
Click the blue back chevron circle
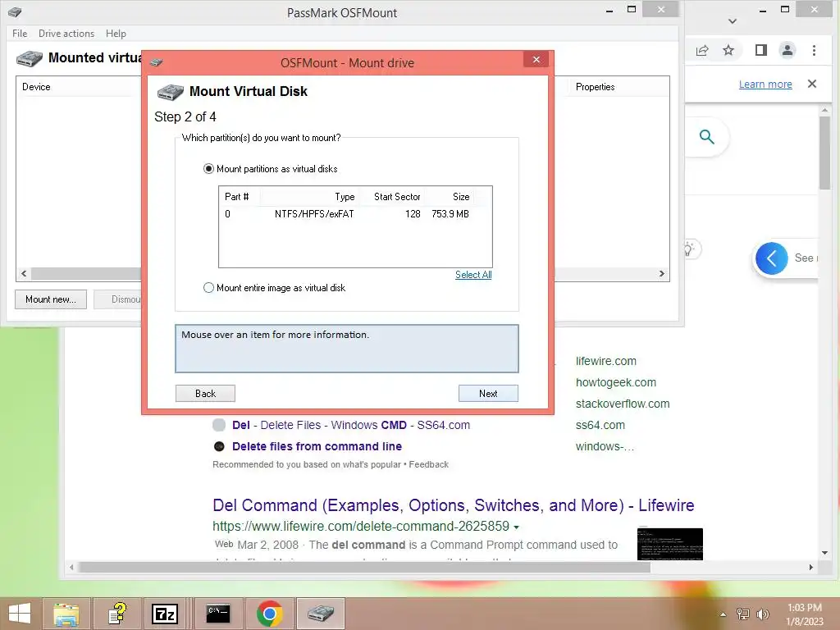tap(771, 258)
